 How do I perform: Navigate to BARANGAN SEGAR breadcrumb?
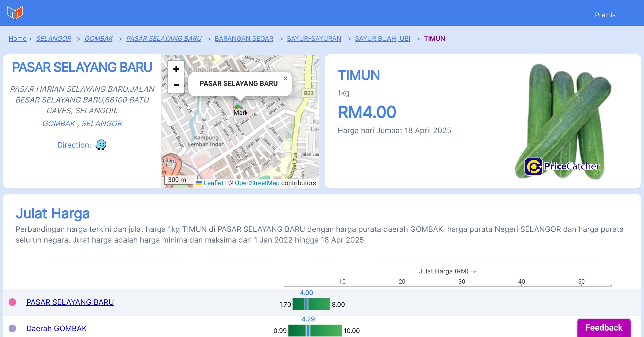pyautogui.click(x=244, y=39)
